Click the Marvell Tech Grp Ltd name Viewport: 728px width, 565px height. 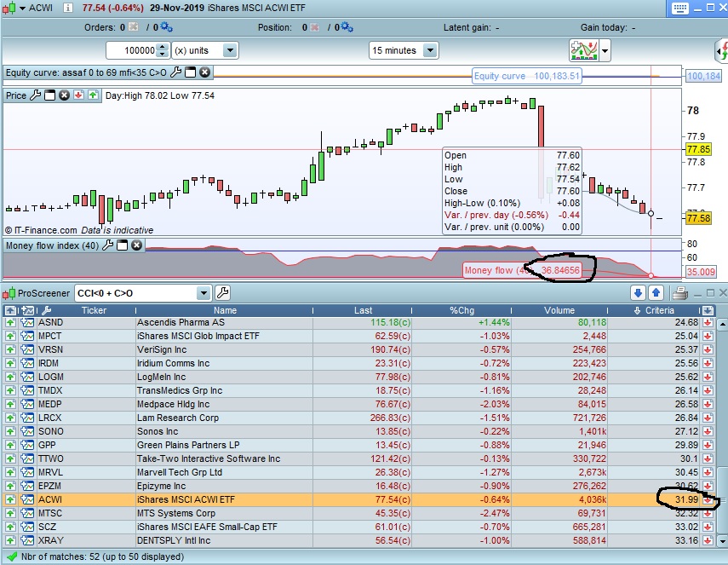(179, 472)
